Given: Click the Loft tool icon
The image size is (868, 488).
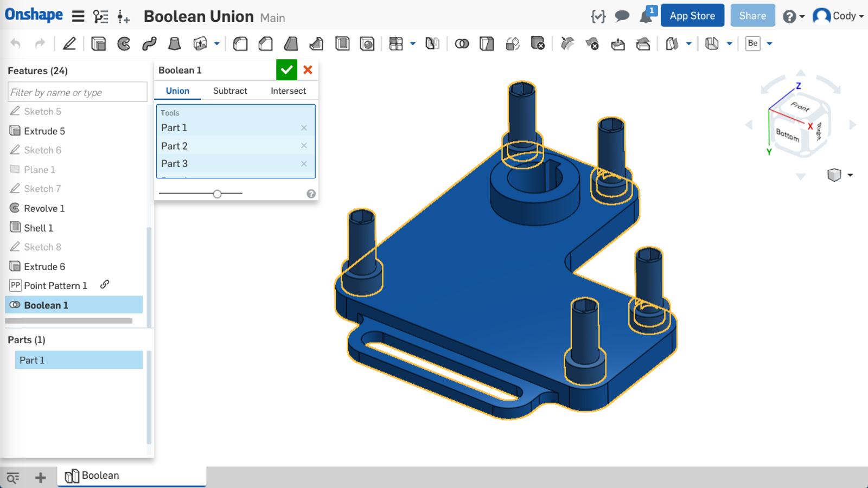Looking at the screenshot, I should tap(174, 43).
